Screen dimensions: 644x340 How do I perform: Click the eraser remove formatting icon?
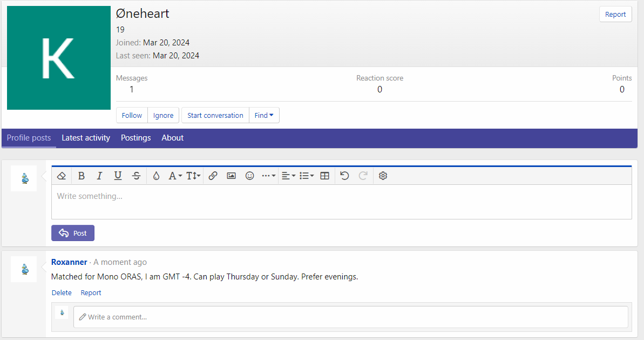tap(62, 176)
